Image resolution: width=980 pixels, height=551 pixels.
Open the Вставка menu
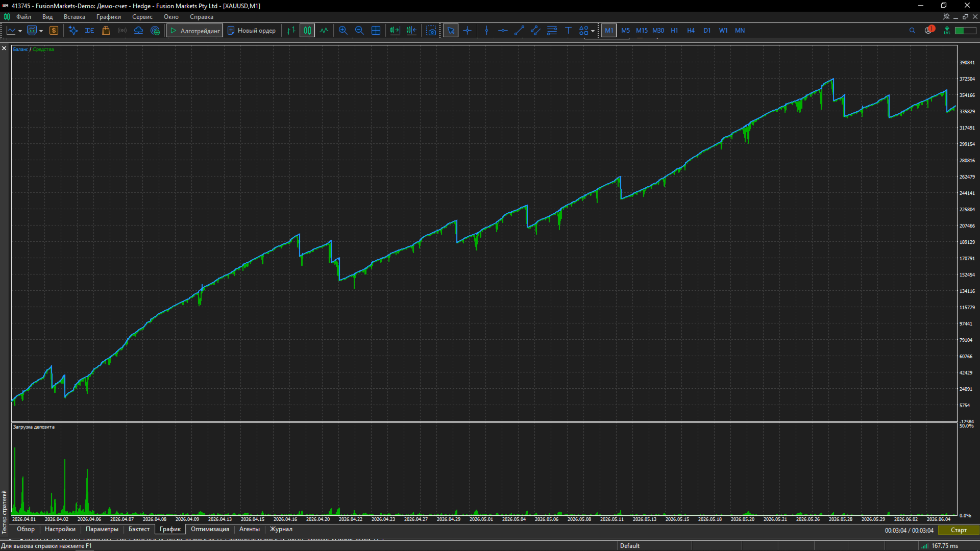(x=75, y=17)
